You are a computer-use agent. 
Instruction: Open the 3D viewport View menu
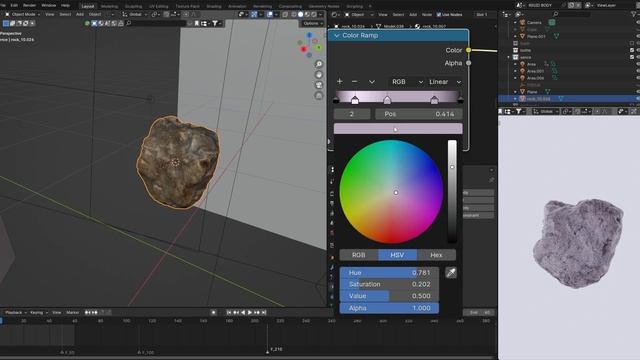pyautogui.click(x=50, y=14)
